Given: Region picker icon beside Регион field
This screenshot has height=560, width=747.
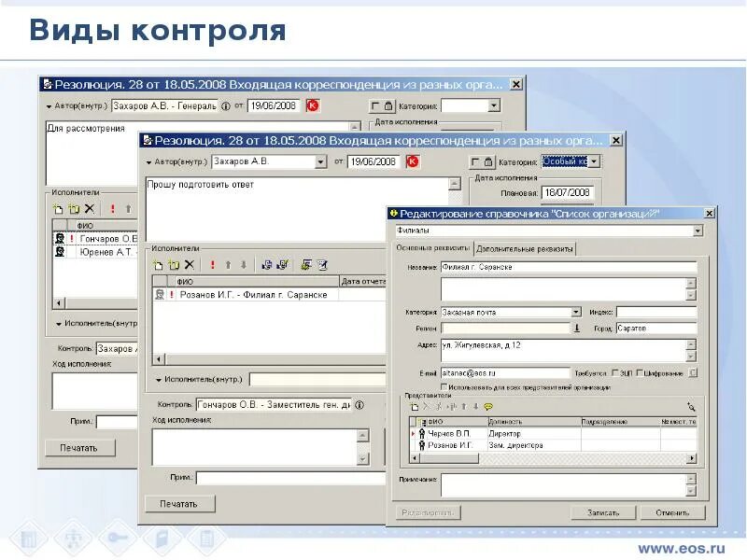Looking at the screenshot, I should (577, 329).
